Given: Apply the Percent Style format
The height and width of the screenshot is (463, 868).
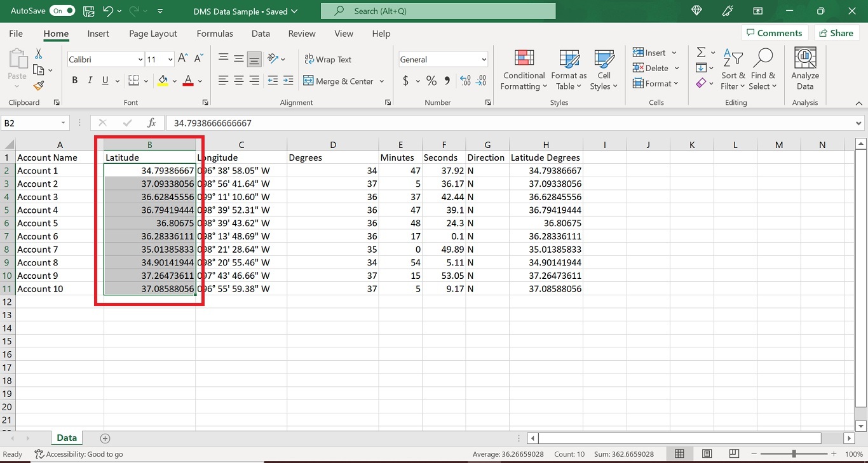Looking at the screenshot, I should click(431, 81).
